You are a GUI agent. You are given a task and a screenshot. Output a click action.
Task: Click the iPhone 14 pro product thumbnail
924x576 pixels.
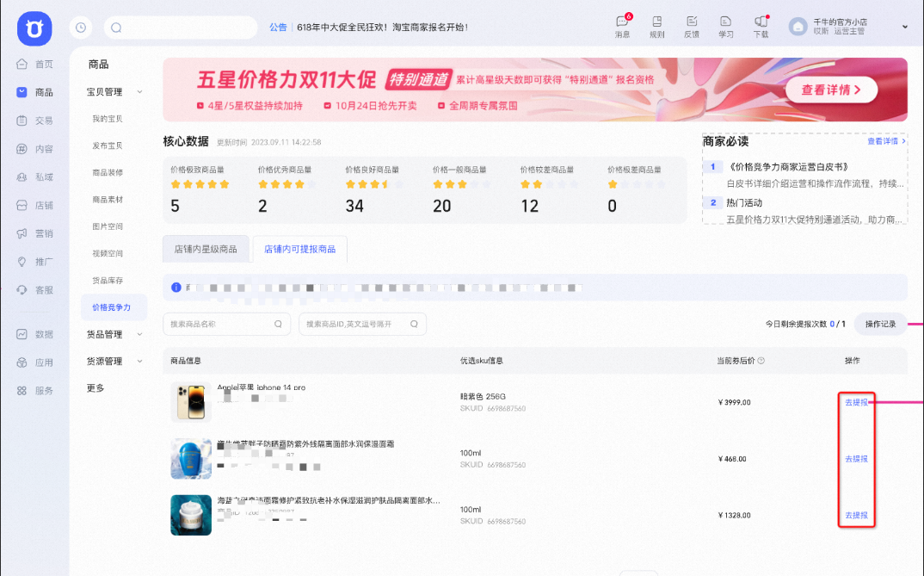[191, 402]
